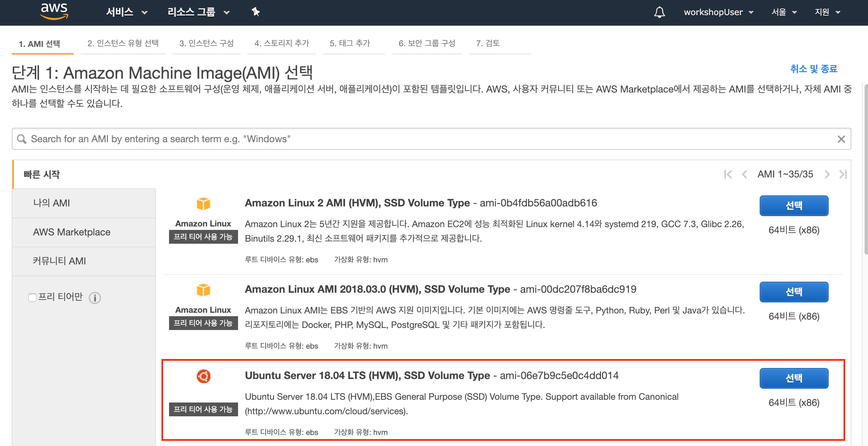
Task: Click the pin shortcut icon in navbar
Action: (255, 12)
